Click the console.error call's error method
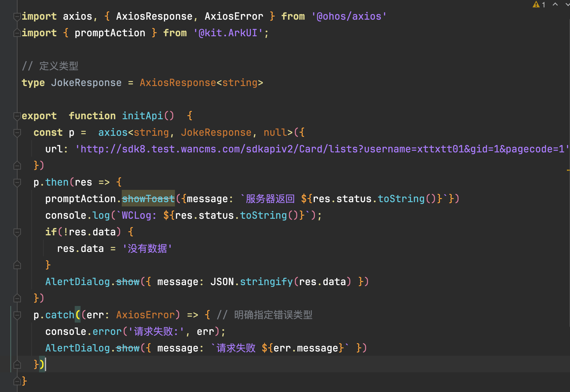 107,331
